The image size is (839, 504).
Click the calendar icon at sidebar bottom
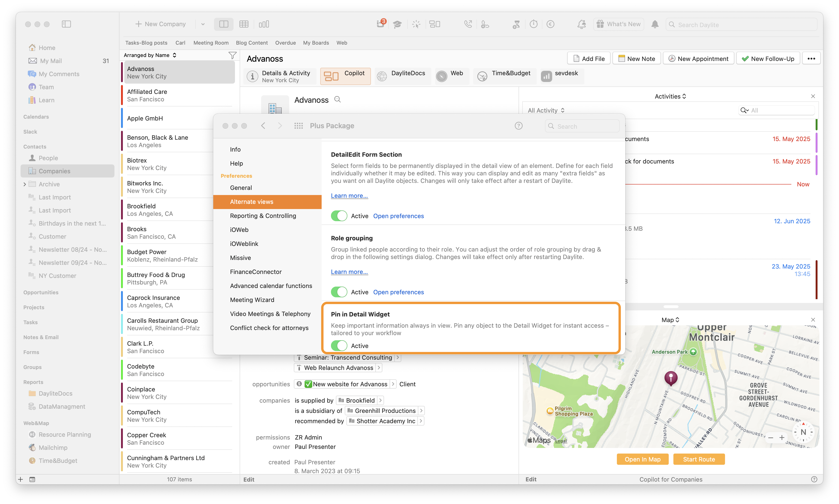coord(32,479)
